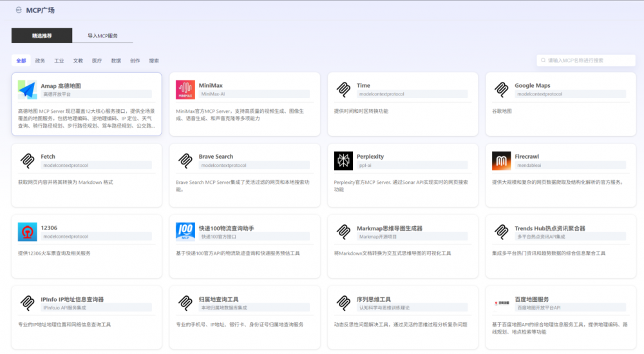The width and height of the screenshot is (644, 354).
Task: Click the Fetch card MCP icon
Action: (x=28, y=161)
